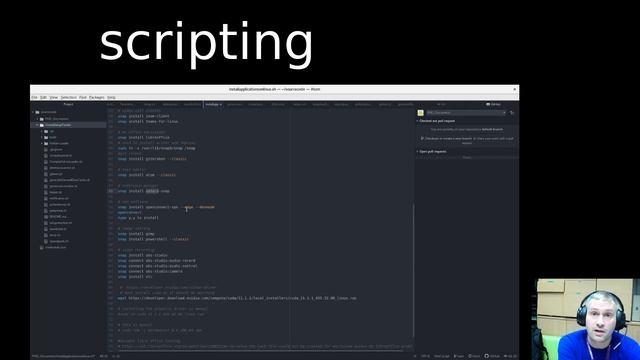
Task: Click the 'snap install libreoffice' line
Action: click(144, 138)
